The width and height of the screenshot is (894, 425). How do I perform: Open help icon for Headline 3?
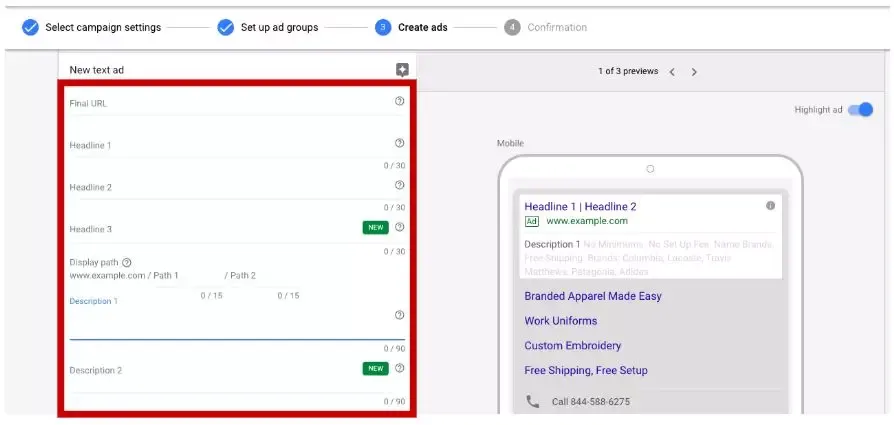point(399,227)
